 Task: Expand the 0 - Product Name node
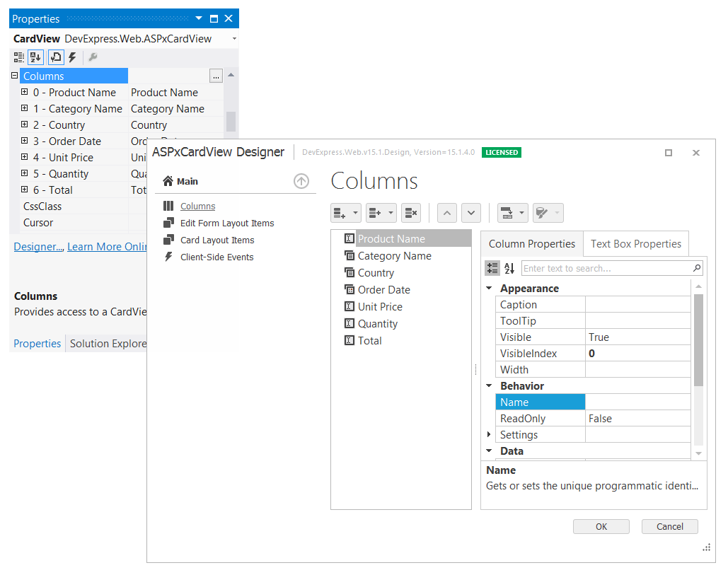tap(25, 92)
